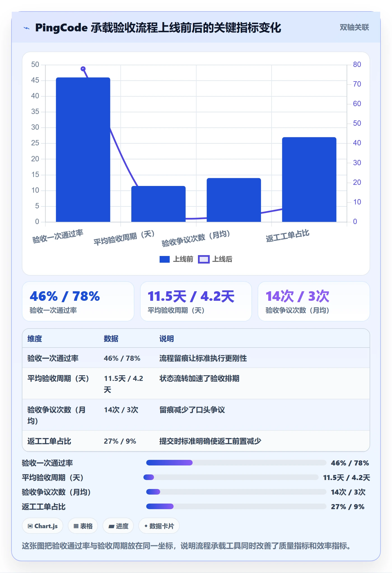
Task: Click the square icon in Chart.js tag
Action: coord(30,526)
